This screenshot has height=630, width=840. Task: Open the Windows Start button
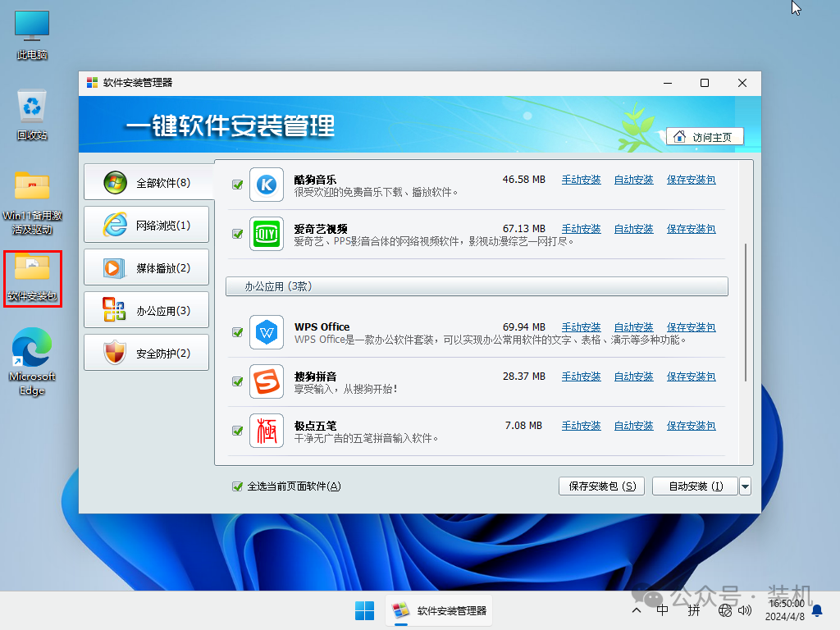click(x=365, y=610)
